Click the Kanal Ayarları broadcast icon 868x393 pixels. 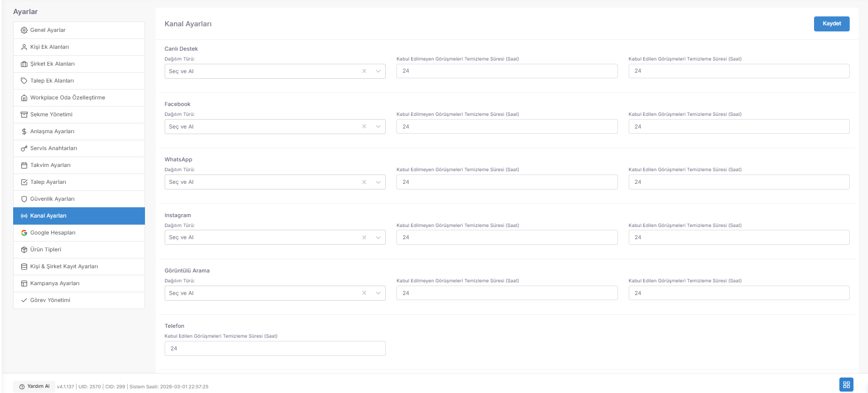point(24,216)
